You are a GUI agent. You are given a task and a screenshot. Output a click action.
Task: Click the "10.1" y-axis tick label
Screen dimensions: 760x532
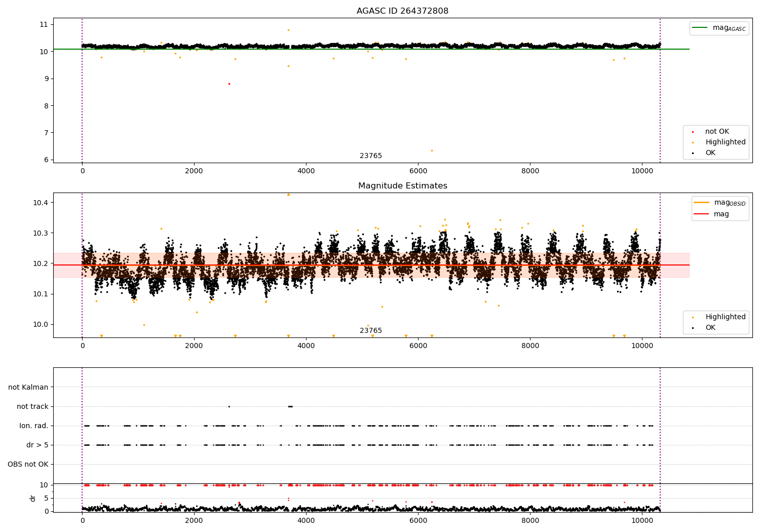41,294
